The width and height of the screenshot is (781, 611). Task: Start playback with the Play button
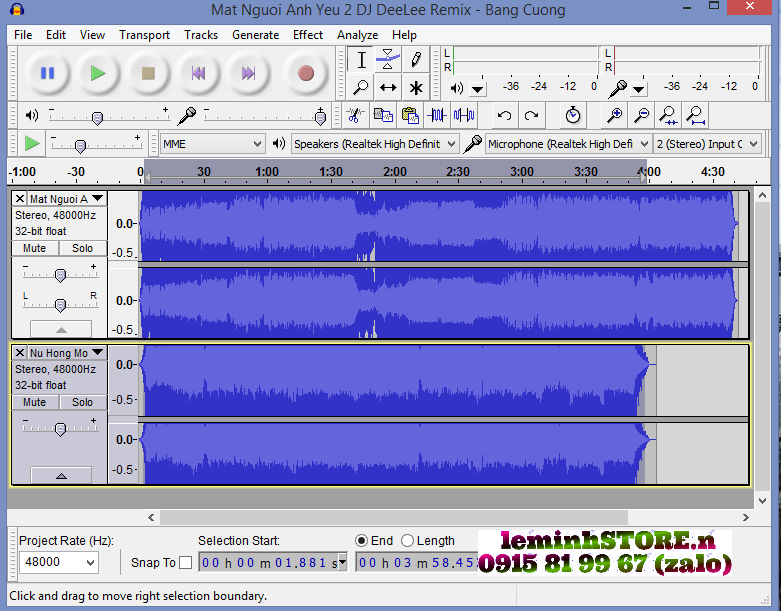pyautogui.click(x=98, y=74)
